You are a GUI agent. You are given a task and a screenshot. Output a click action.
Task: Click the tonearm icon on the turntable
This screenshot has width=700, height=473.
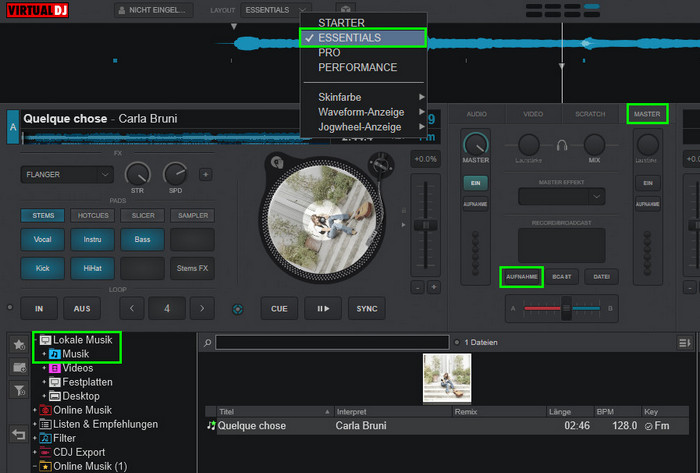[x=381, y=165]
